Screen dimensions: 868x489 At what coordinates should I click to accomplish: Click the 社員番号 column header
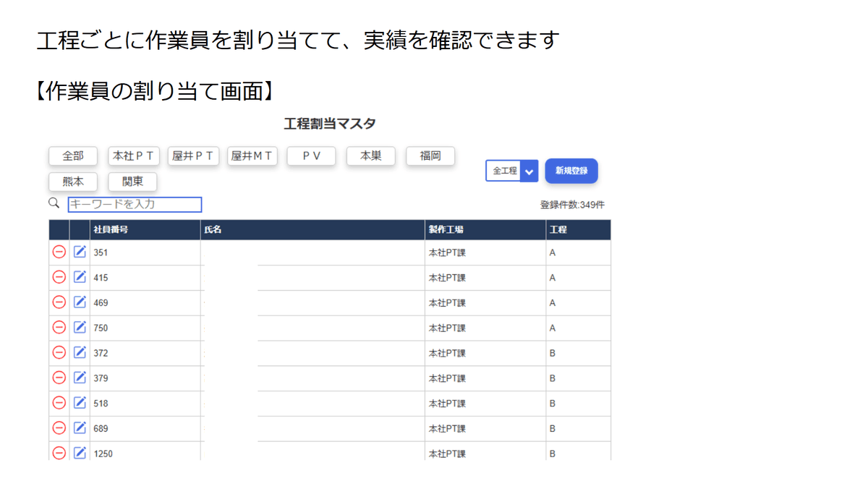111,230
